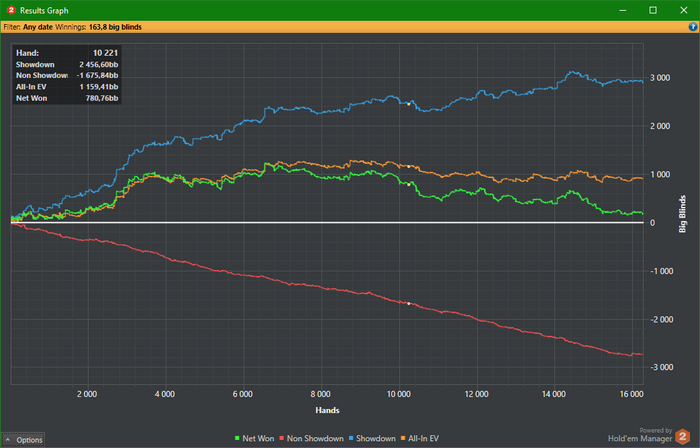The height and width of the screenshot is (448, 700).
Task: Click the Net Won '780,76bb' value
Action: coord(102,98)
